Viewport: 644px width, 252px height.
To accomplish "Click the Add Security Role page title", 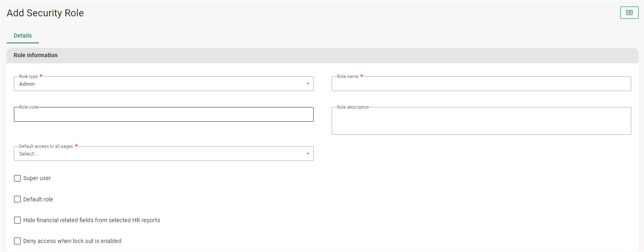I will [x=45, y=13].
